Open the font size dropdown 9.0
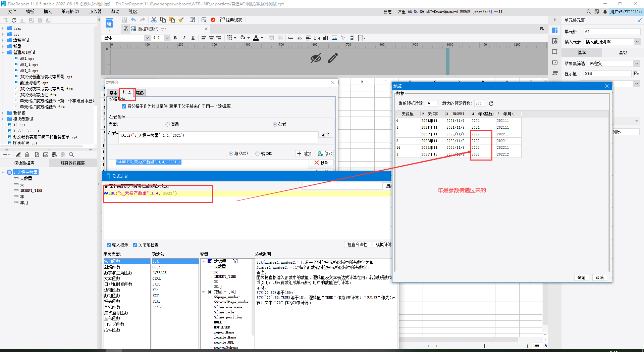The height and width of the screenshot is (352, 644). coord(167,38)
